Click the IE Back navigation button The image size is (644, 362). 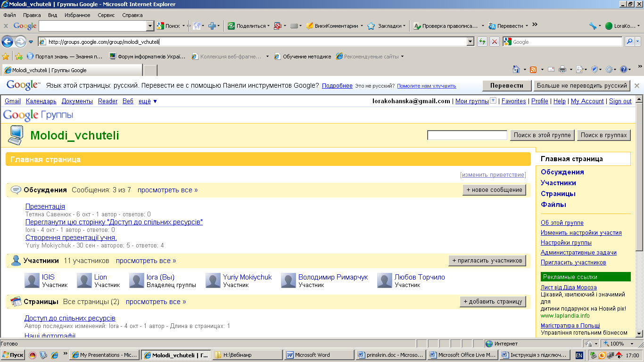(x=7, y=41)
